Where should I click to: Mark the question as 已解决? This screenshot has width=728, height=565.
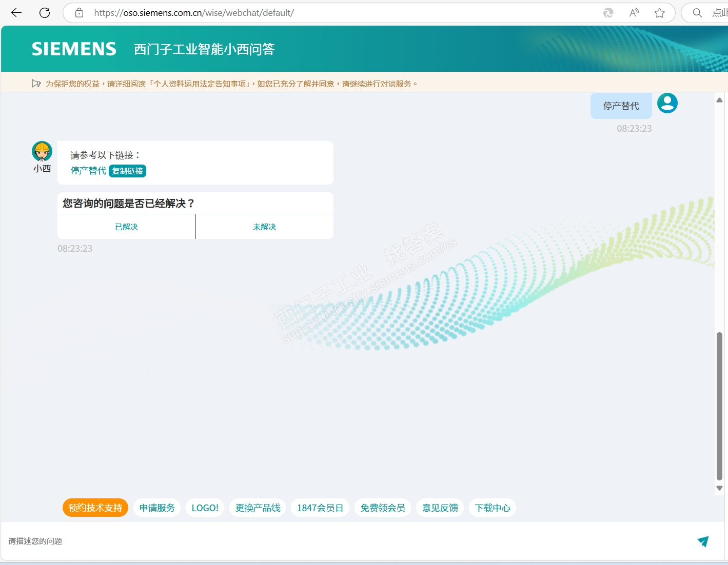pos(126,227)
